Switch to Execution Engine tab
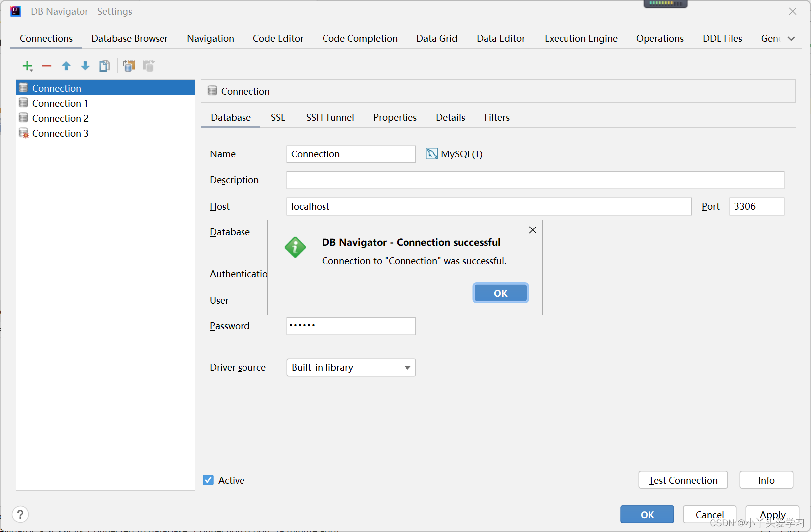The height and width of the screenshot is (532, 811). coord(581,39)
